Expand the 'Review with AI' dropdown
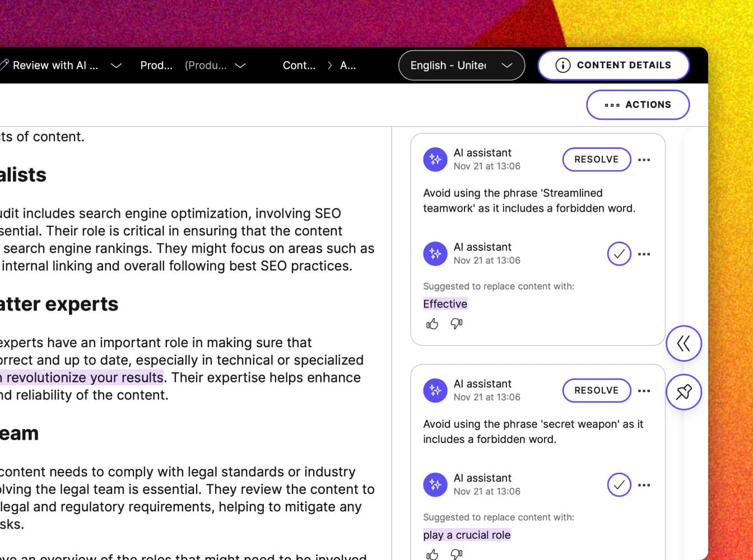Screen dimensions: 753x560 click(x=116, y=66)
